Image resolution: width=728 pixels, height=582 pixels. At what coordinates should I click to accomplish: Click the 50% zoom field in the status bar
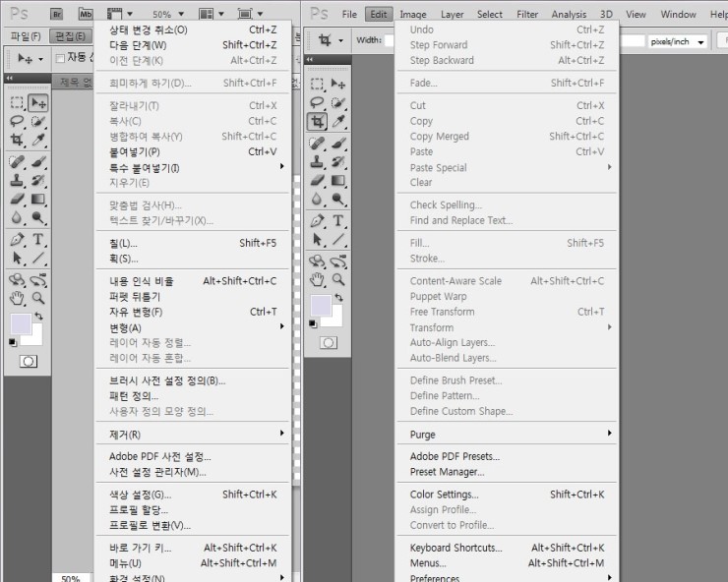[70, 578]
